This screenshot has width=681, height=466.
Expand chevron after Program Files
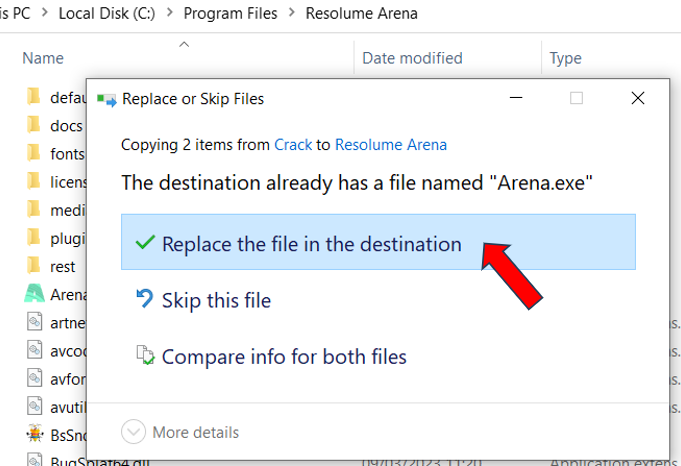point(292,13)
